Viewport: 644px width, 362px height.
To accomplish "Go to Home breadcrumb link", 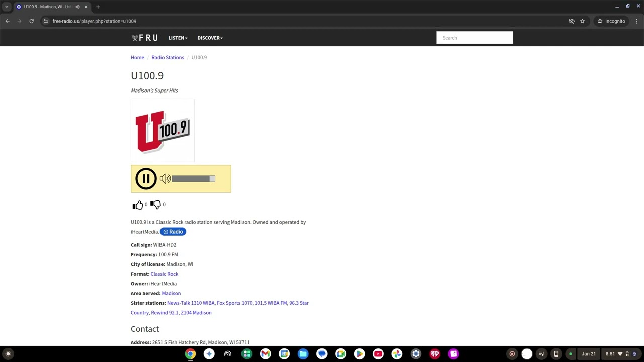I will click(137, 57).
